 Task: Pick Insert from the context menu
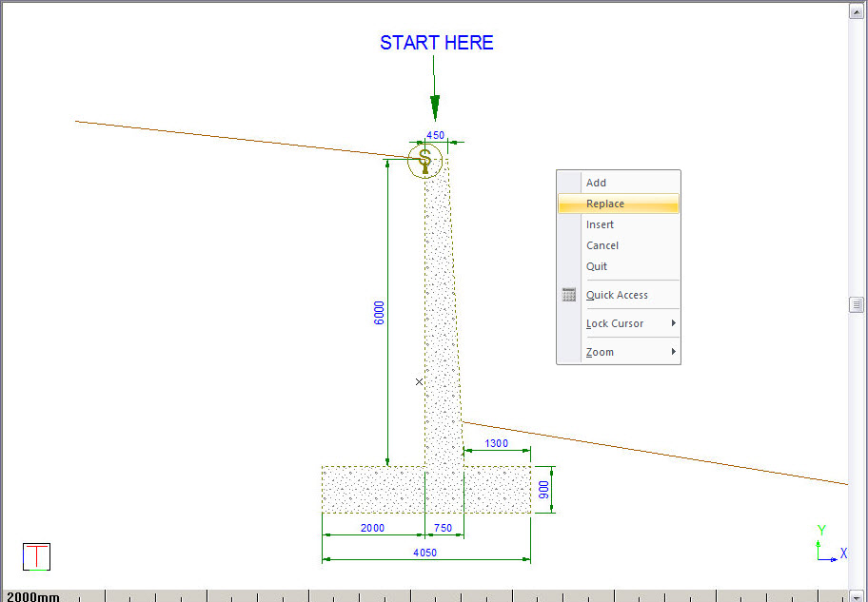[600, 224]
